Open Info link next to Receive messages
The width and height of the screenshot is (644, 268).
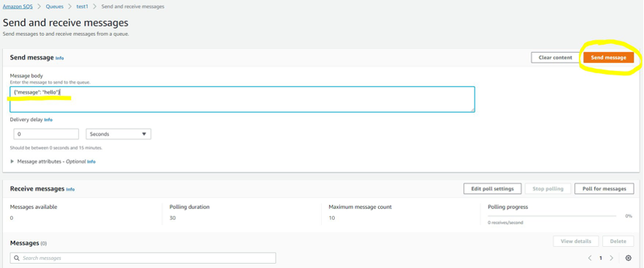(70, 189)
